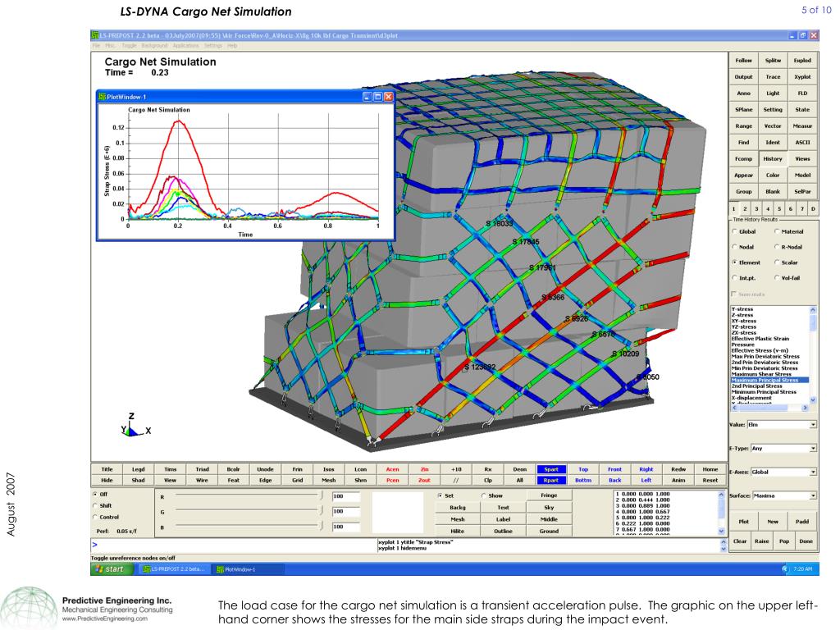
Task: Click the command line input field
Action: (233, 545)
